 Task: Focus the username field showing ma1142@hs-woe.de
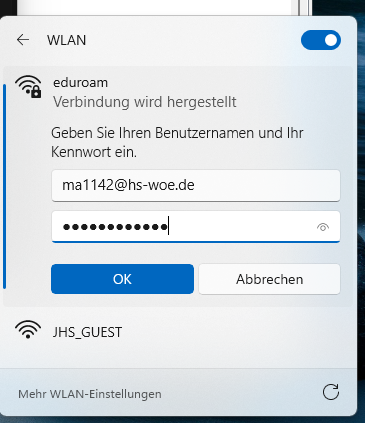[196, 185]
